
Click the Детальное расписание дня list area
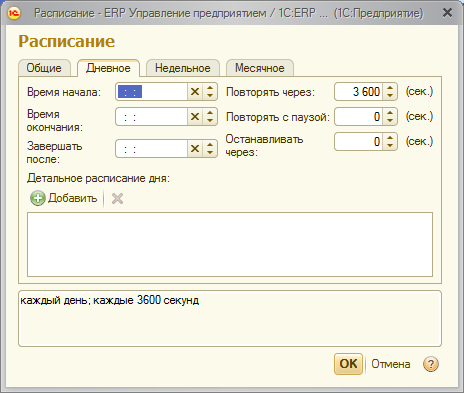coord(230,244)
